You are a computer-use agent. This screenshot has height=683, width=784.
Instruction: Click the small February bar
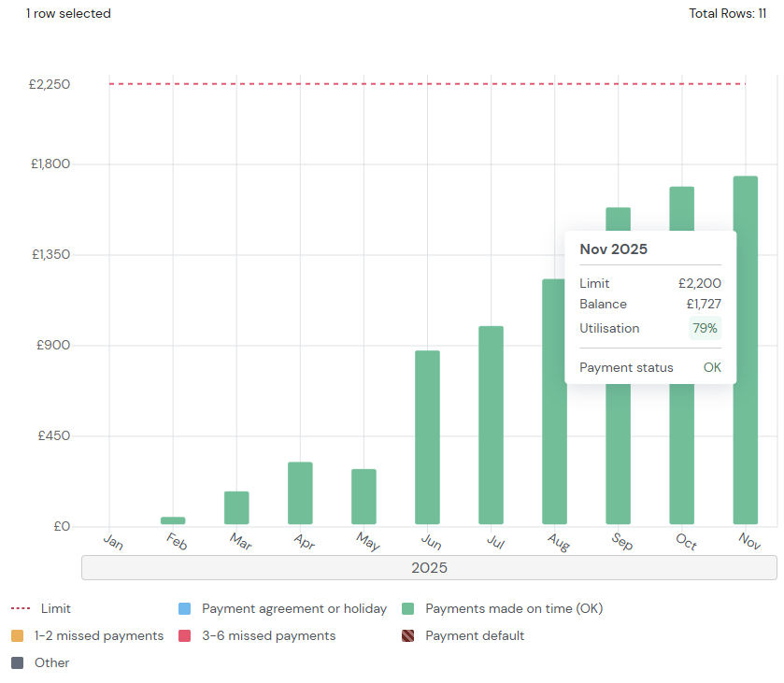(173, 520)
